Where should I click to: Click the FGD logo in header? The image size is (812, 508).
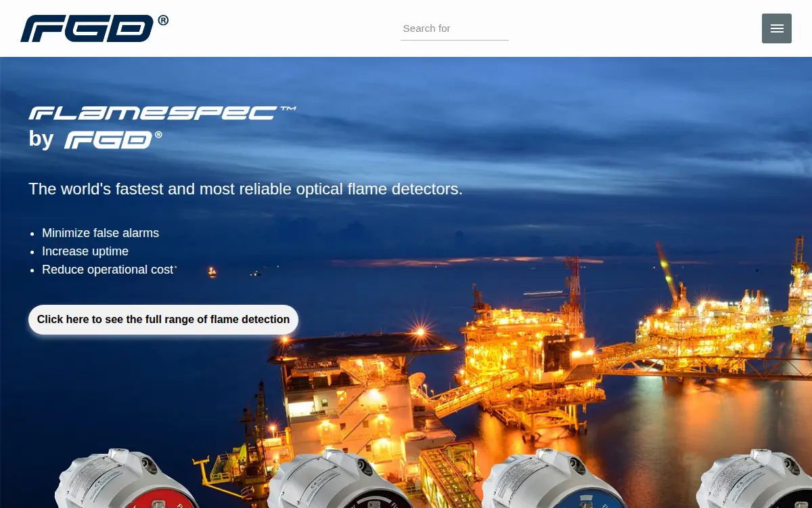click(95, 28)
